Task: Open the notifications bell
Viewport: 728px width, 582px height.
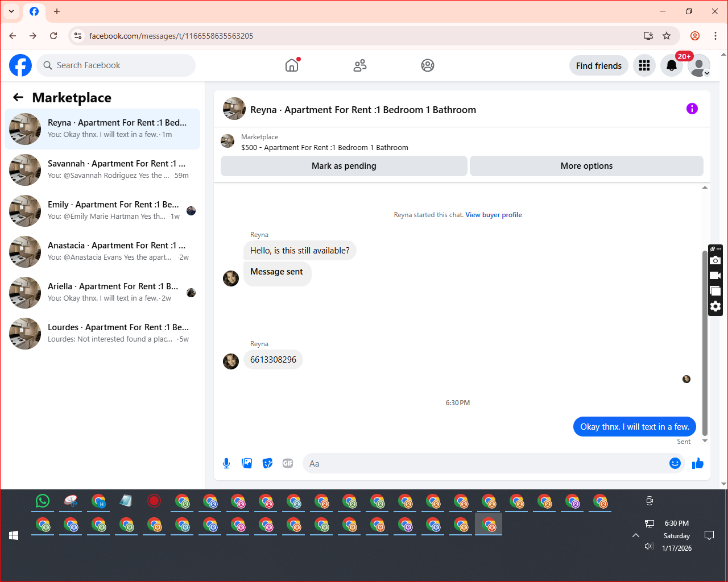Action: [x=672, y=65]
